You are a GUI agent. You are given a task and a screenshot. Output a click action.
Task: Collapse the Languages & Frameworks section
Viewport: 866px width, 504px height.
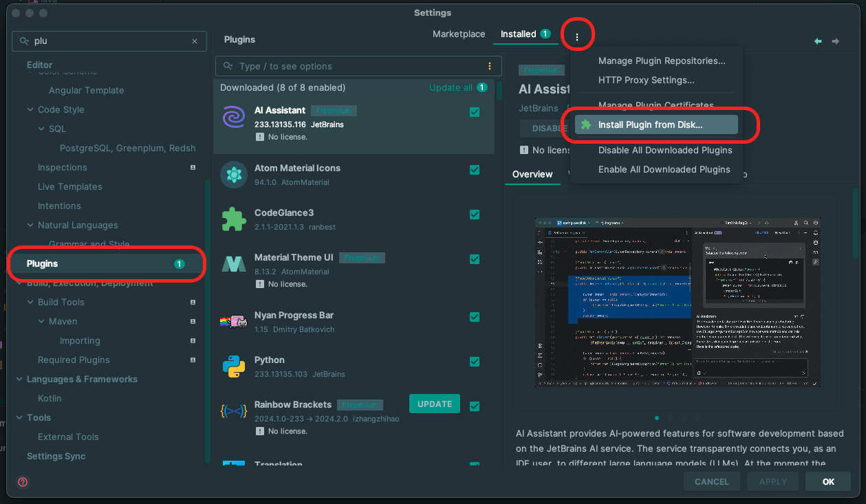pos(19,379)
